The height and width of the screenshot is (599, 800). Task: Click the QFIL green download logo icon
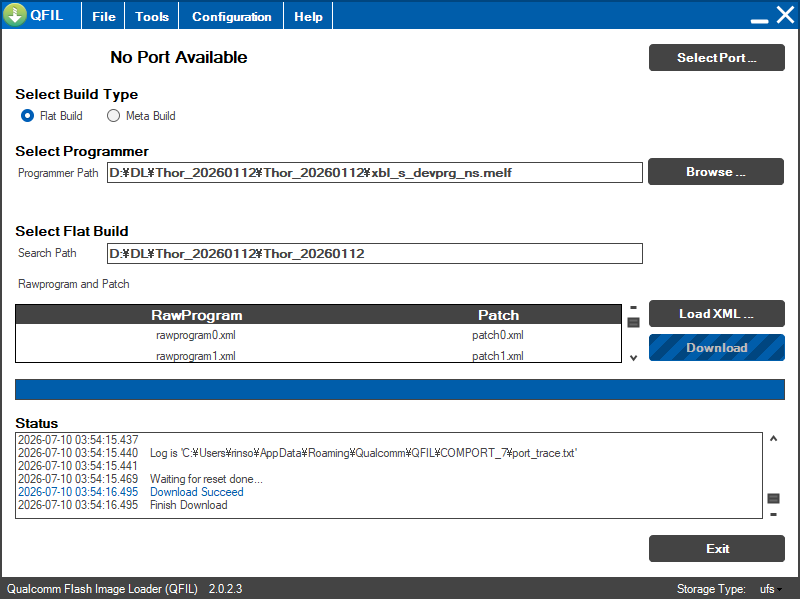pyautogui.click(x=15, y=15)
